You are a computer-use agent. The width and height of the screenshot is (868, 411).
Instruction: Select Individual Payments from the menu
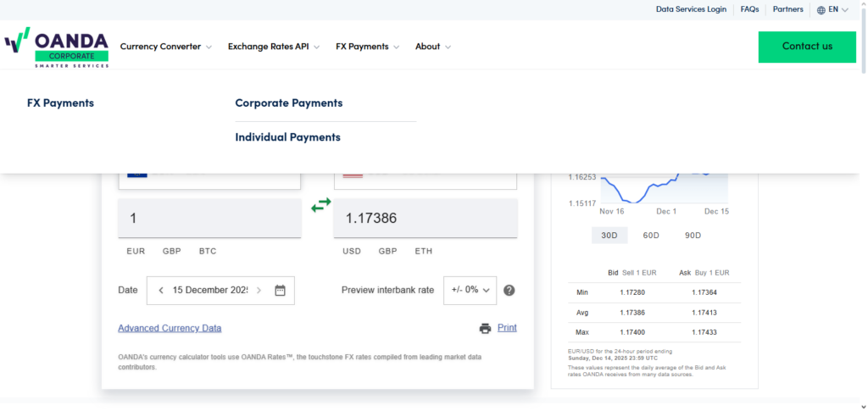click(x=287, y=137)
